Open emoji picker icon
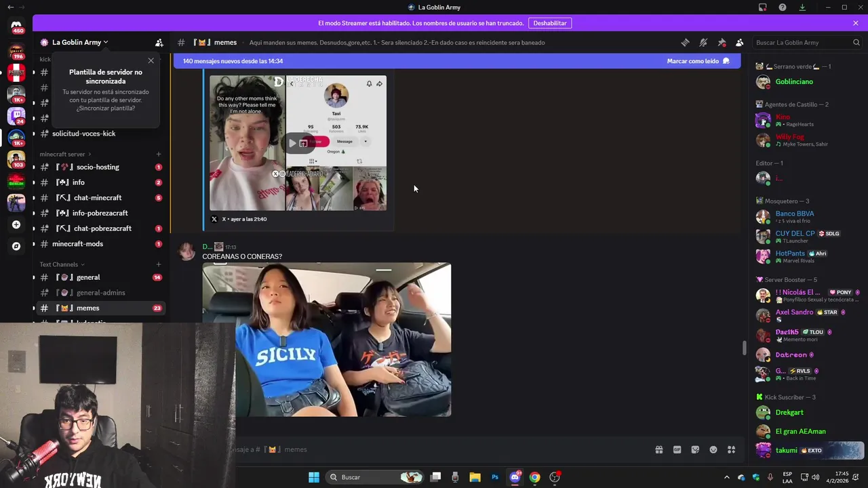This screenshot has width=868, height=488. [713, 449]
